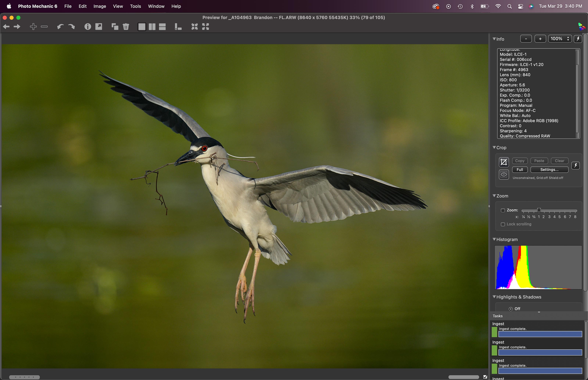Open the File menu
Viewport: 588px width, 380px height.
(x=68, y=6)
